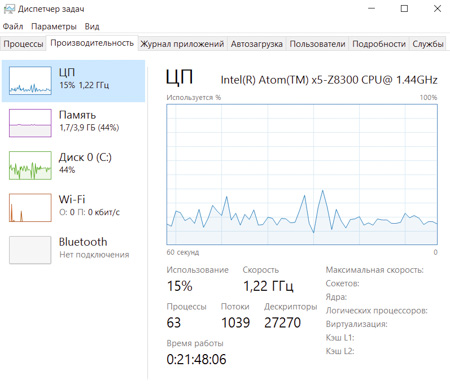Screen dimensions: 450x384
Task: Open the Файл menu
Action: click(x=13, y=26)
